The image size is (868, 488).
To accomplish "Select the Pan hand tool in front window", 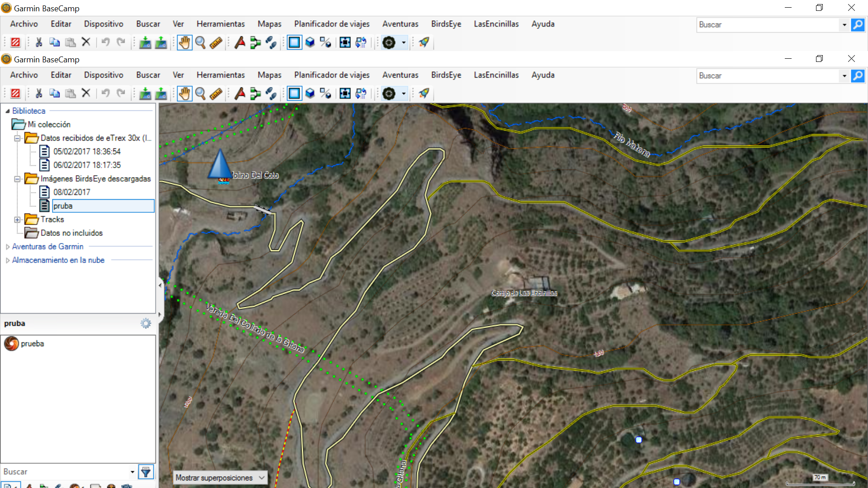I will [184, 94].
